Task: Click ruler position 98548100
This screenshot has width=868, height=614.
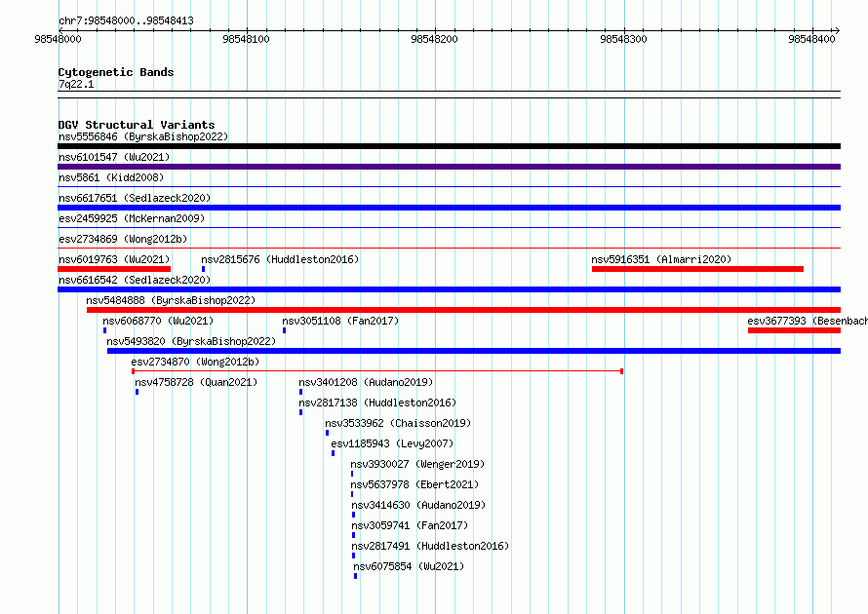Action: (247, 39)
